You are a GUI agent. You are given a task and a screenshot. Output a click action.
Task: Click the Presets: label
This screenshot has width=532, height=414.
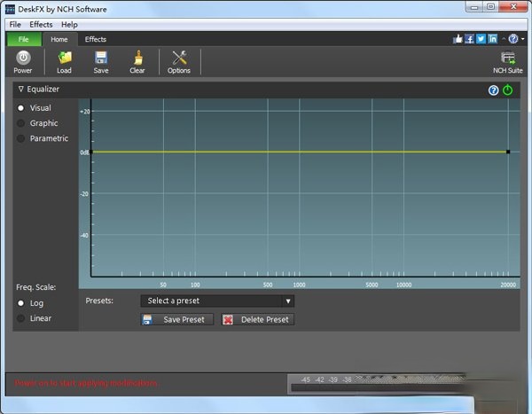pos(99,301)
